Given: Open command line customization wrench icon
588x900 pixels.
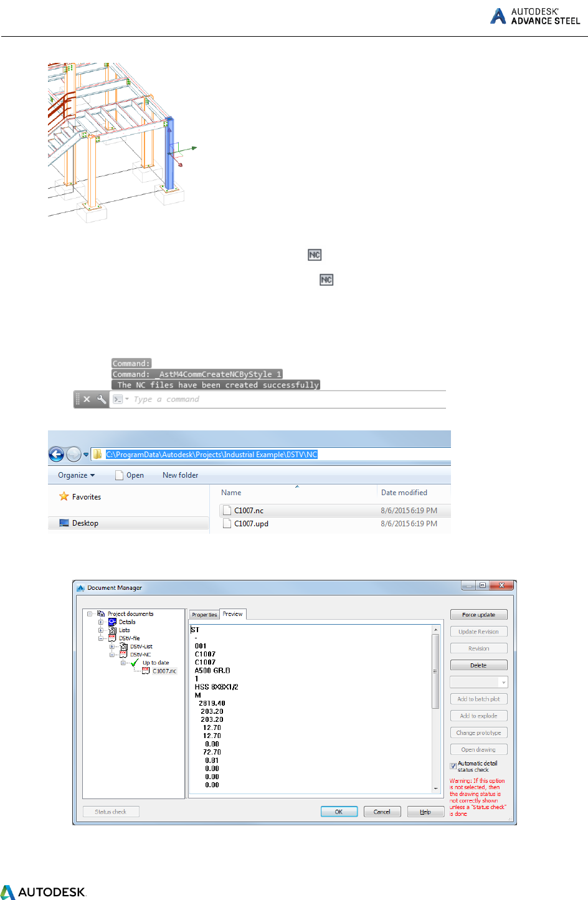Looking at the screenshot, I should click(102, 399).
